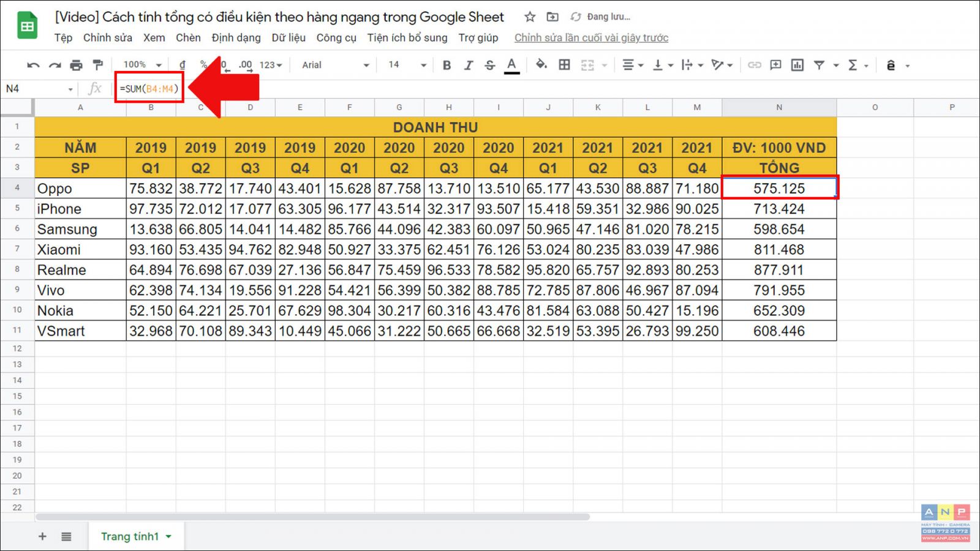Open Tiện ích bổ sung menu
Viewport: 980px width, 551px height.
(407, 38)
